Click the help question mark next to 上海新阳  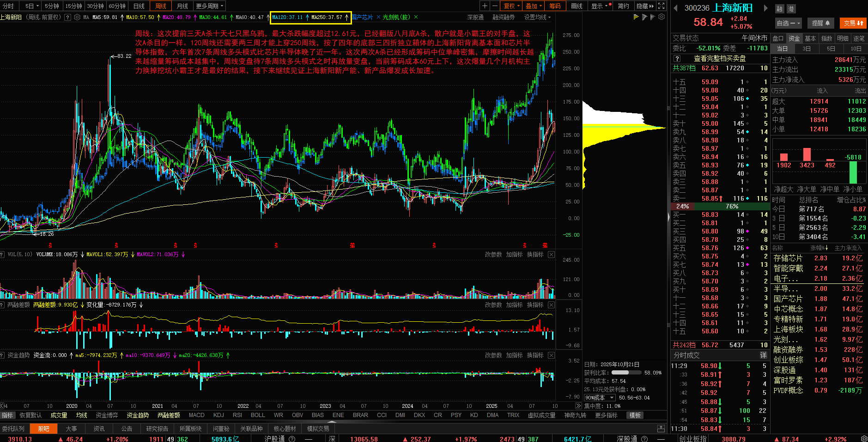click(68, 17)
